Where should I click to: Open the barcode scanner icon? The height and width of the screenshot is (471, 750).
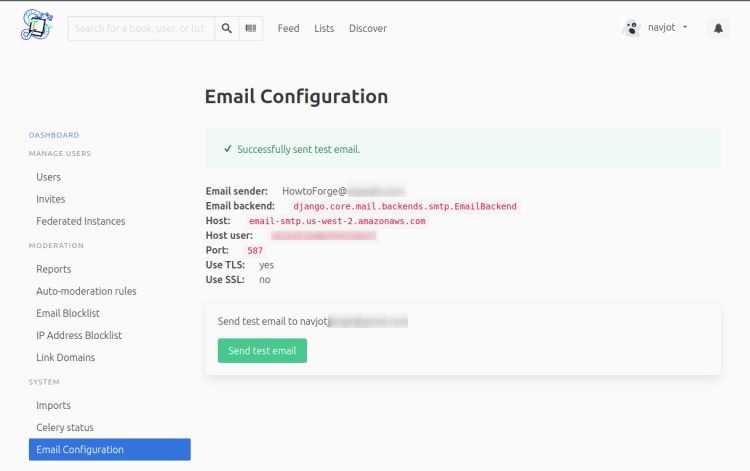pos(251,28)
